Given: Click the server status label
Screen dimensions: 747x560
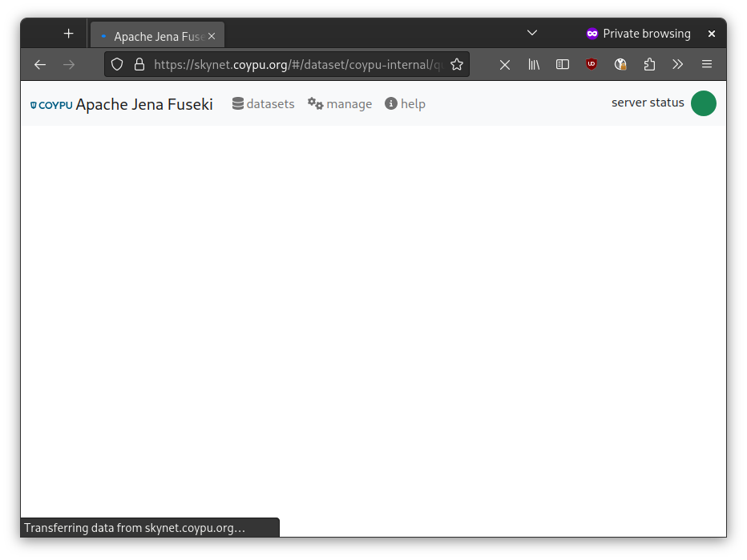Looking at the screenshot, I should pyautogui.click(x=648, y=103).
